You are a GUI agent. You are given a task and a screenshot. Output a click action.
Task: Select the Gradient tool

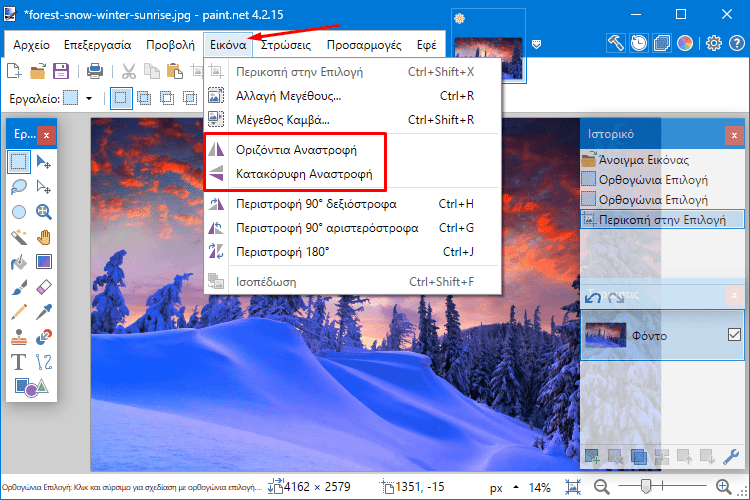pyautogui.click(x=44, y=262)
